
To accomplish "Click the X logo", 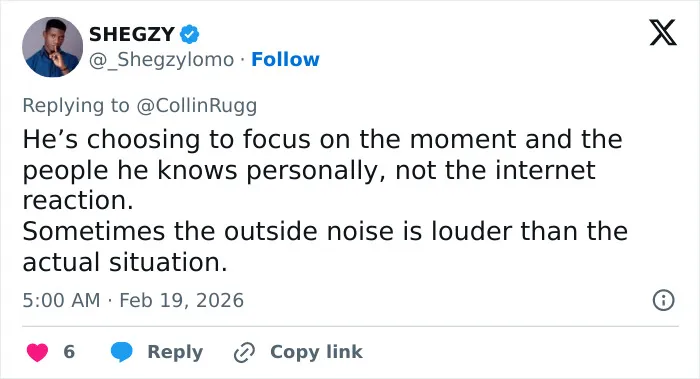I will coord(663,33).
